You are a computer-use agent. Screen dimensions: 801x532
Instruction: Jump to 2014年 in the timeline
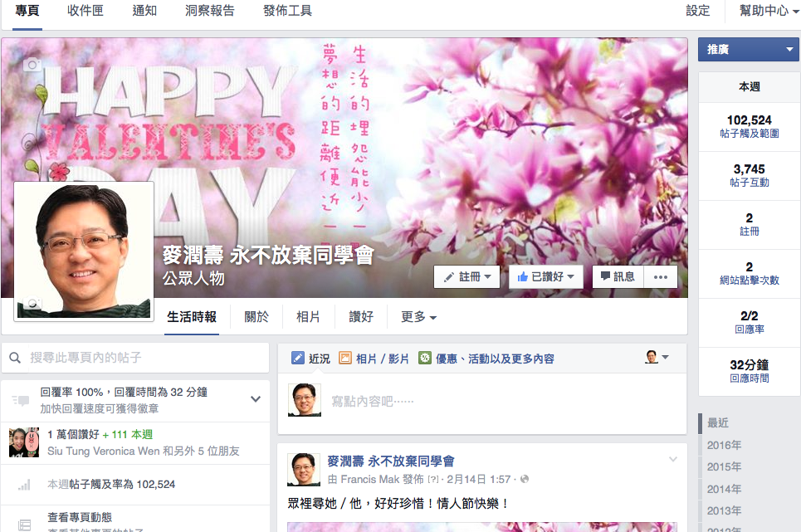tap(725, 489)
